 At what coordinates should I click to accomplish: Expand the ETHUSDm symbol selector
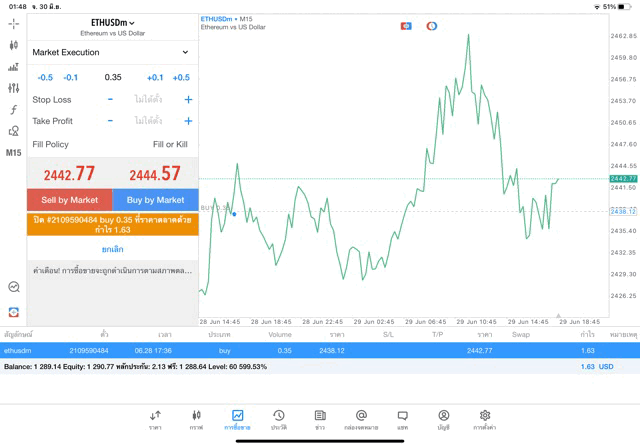(112, 23)
